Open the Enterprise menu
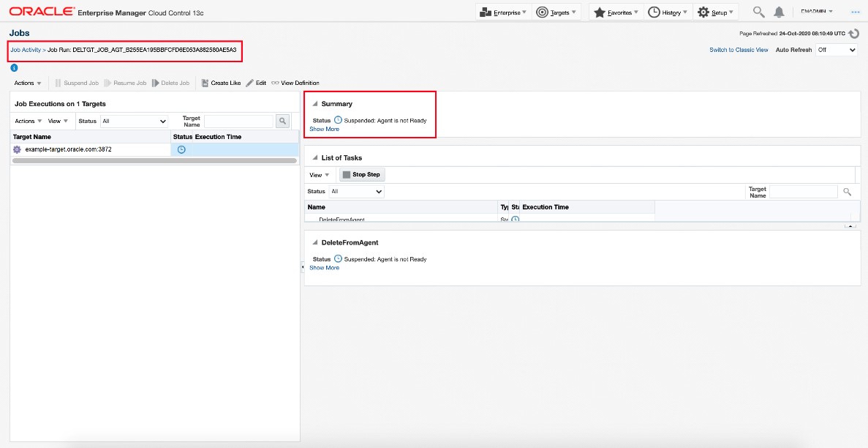 point(502,12)
